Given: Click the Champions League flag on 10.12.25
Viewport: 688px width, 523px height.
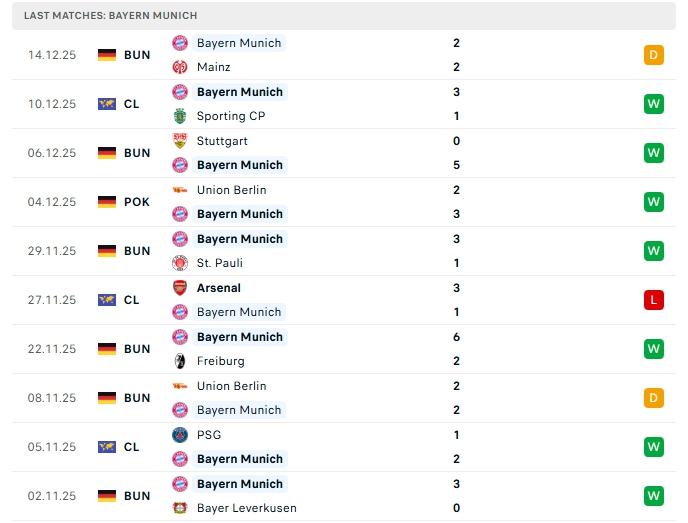Looking at the screenshot, I should click(x=107, y=104).
